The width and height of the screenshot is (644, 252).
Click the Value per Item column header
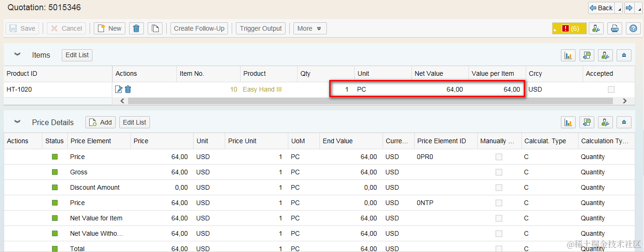click(x=497, y=73)
